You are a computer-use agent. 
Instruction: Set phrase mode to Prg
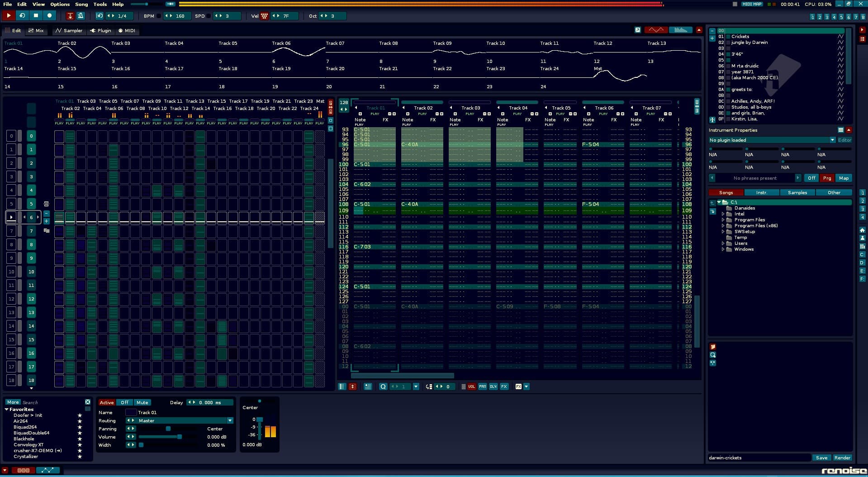pyautogui.click(x=827, y=178)
